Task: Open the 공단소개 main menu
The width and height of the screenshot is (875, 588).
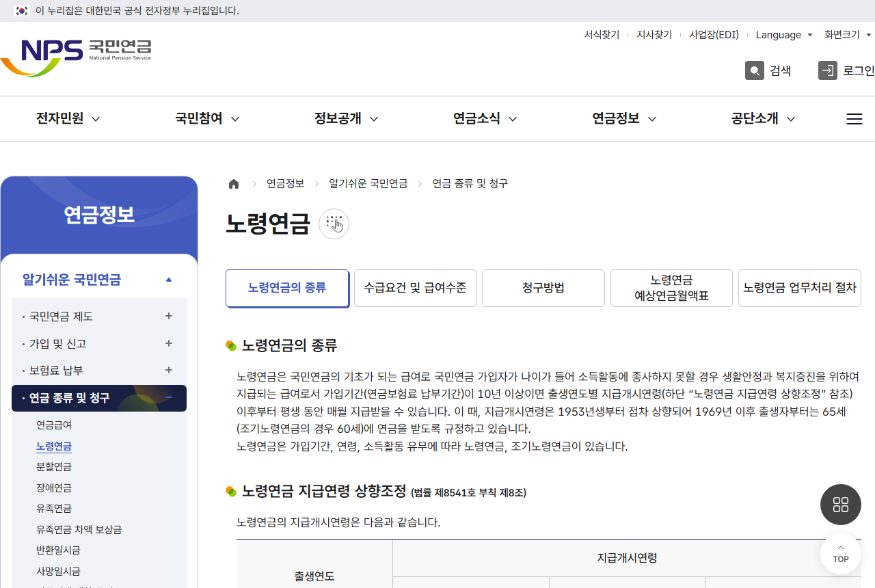Action: coord(763,118)
